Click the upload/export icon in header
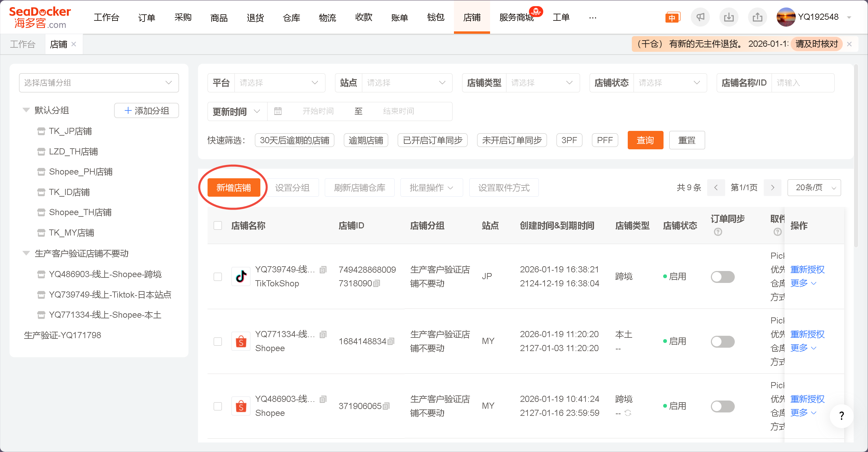Screen dimensions: 868x452 click(x=757, y=17)
